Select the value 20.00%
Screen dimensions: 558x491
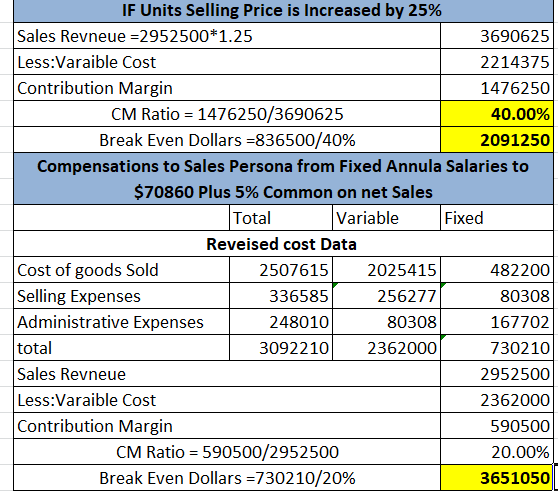pos(497,452)
